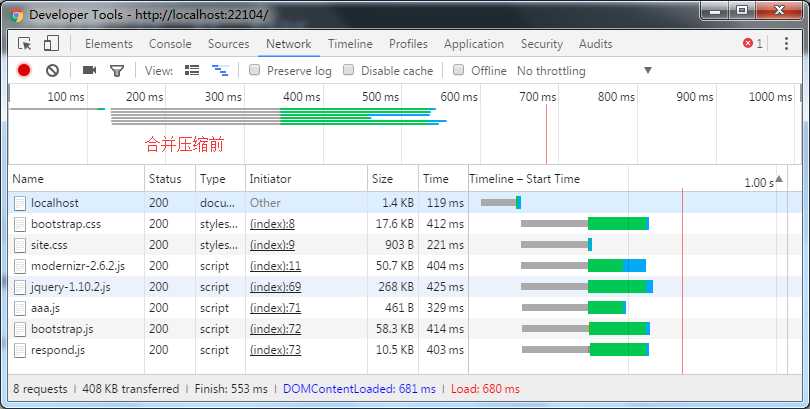Open initiator link (index):72

pos(275,329)
